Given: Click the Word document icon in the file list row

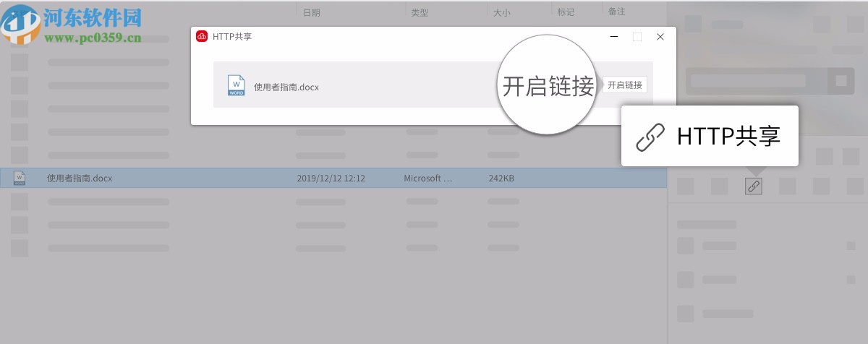Looking at the screenshot, I should [x=20, y=178].
